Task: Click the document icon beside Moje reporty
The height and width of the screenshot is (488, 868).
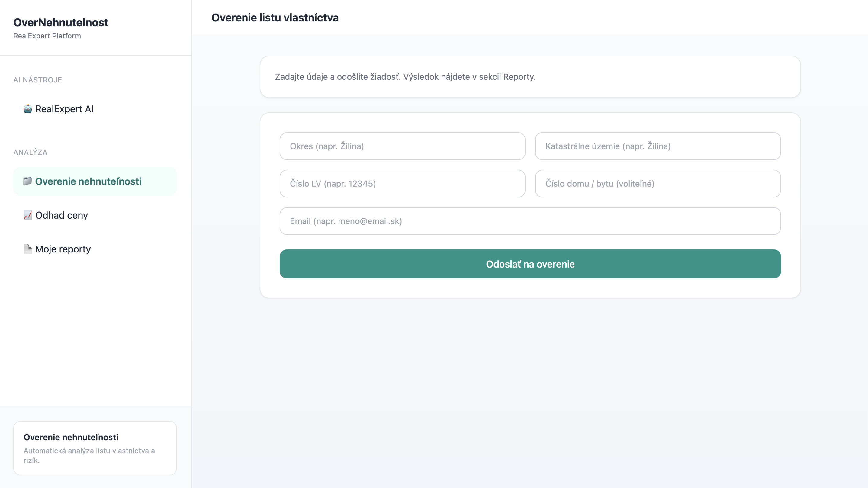Action: click(x=27, y=249)
